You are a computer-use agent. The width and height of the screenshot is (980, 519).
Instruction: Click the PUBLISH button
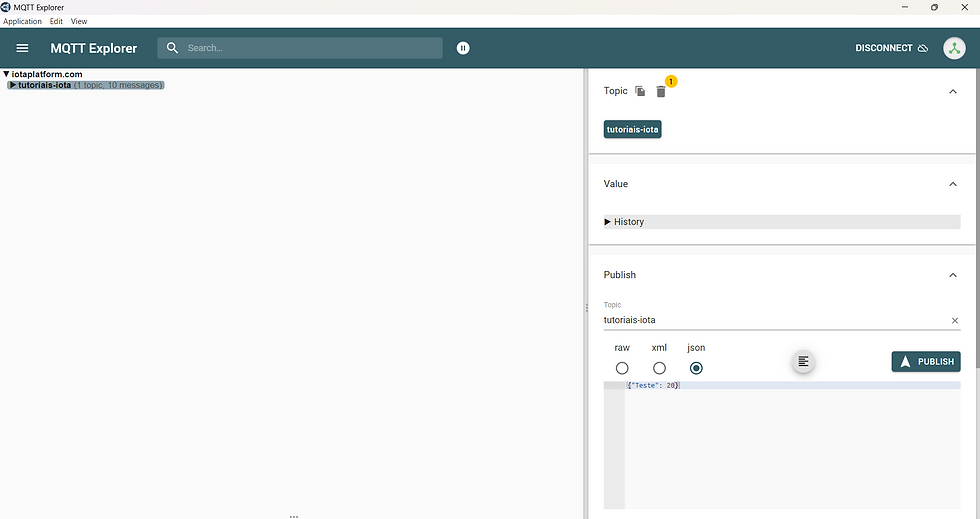[926, 361]
